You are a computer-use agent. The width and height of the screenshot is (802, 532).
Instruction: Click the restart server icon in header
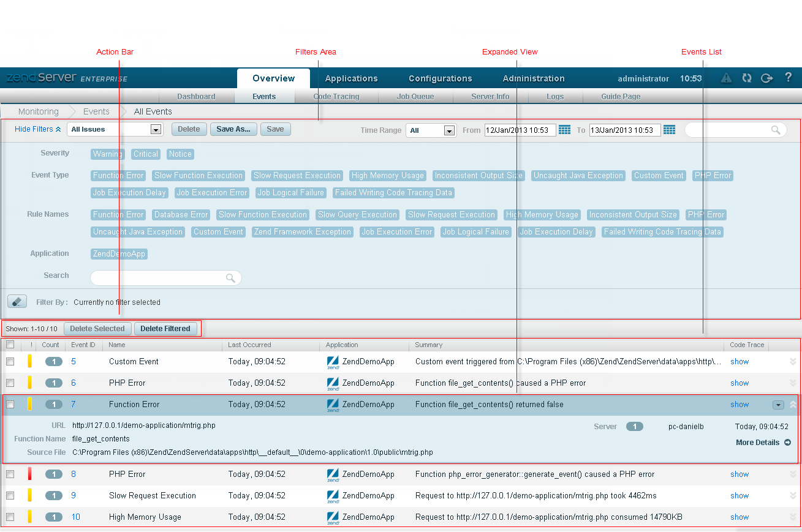click(x=746, y=78)
